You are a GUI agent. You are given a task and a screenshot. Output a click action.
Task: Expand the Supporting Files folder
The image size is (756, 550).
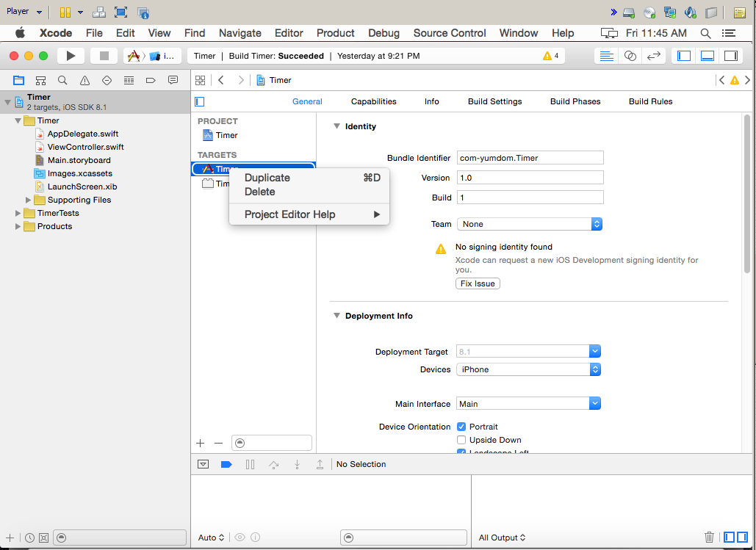pyautogui.click(x=28, y=200)
